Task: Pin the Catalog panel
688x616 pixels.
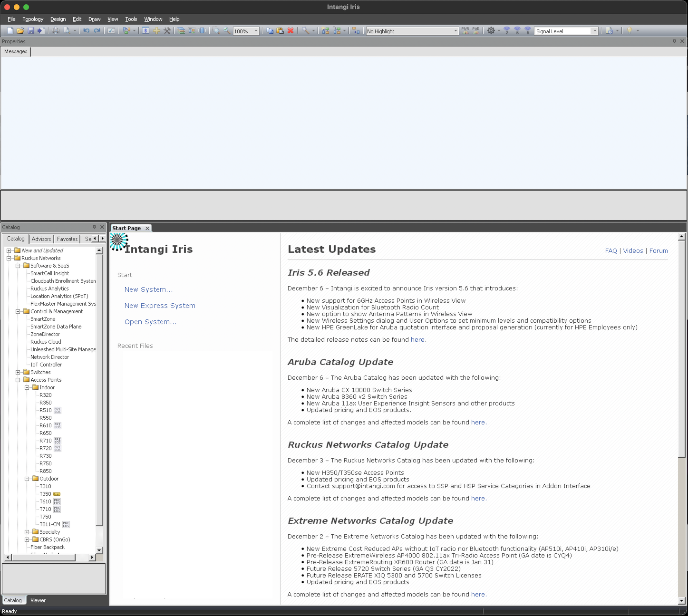Action: [x=94, y=227]
